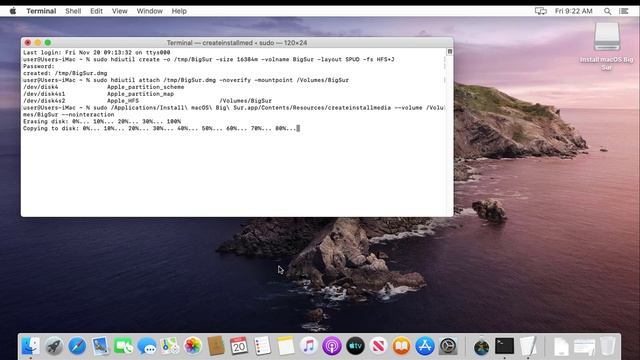Open Reminders from the Dock
Screen dimensions: 640x360
tap(262, 346)
